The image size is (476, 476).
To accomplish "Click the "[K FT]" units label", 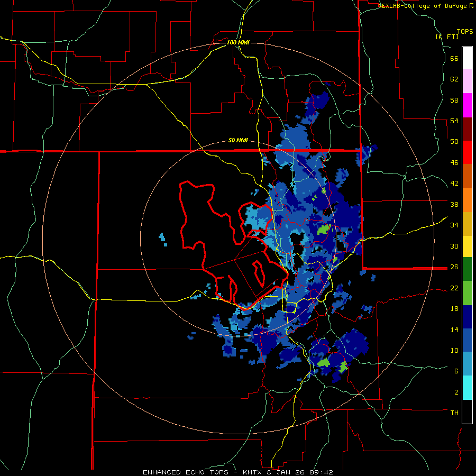I will tap(447, 36).
